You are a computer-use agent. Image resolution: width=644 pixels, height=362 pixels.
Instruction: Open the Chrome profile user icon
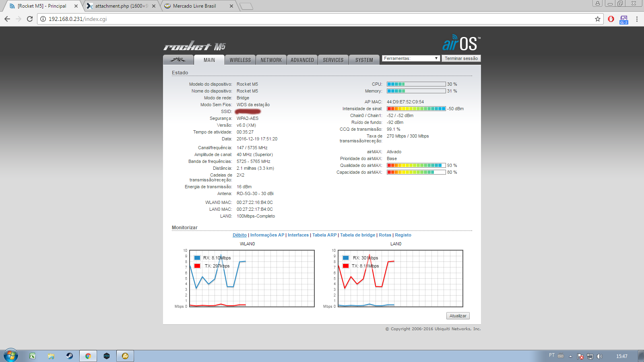click(x=598, y=3)
